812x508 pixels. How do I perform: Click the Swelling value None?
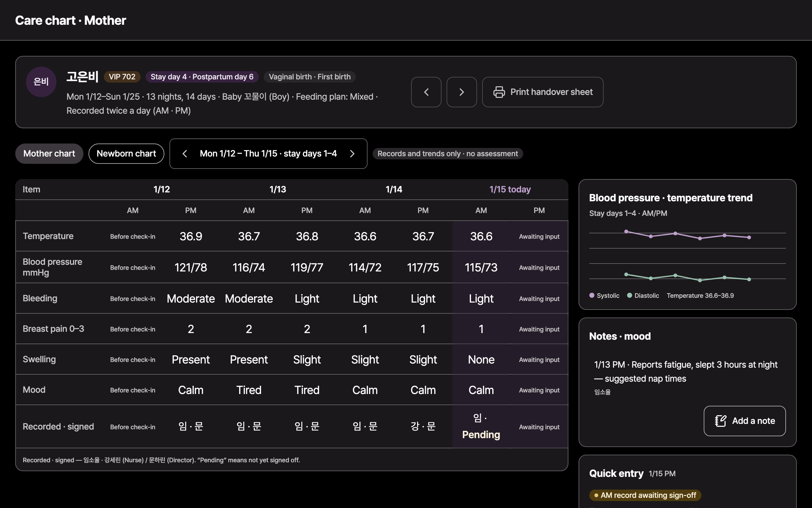[481, 359]
